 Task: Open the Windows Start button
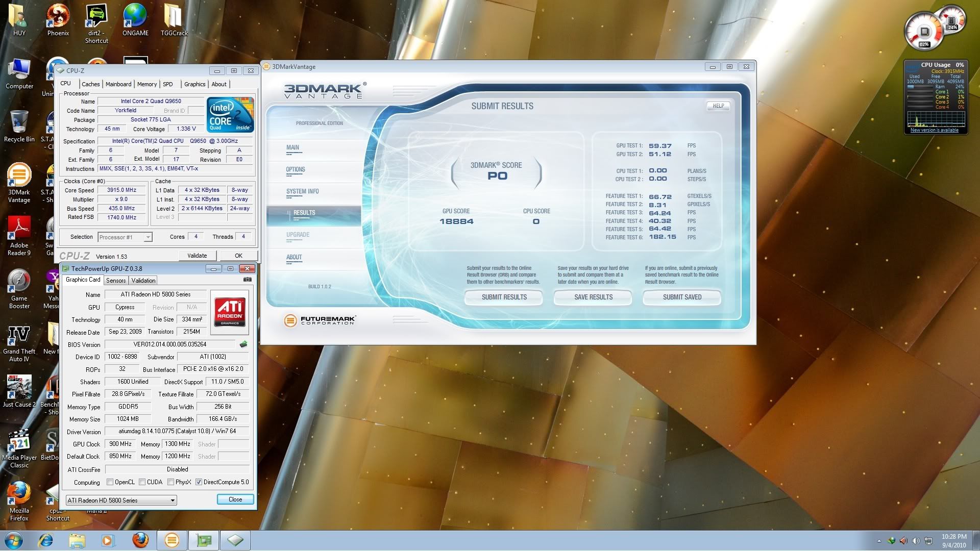pyautogui.click(x=14, y=540)
